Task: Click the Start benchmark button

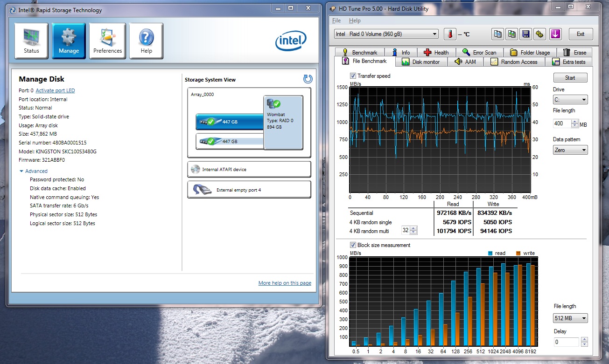Action: pos(570,78)
